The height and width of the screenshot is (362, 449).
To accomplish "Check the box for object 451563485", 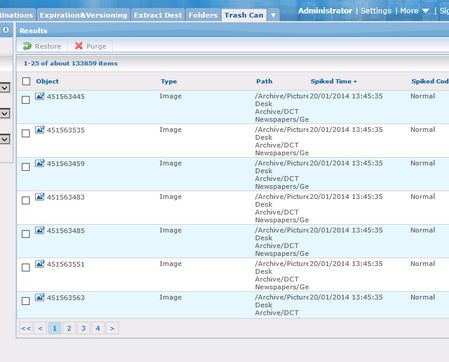I will 26,234.
